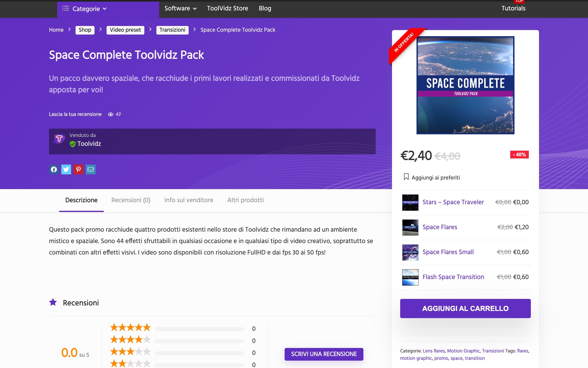Screen dimensions: 588x368
Task: Open the Space Flares Small product link
Action: [448, 252]
